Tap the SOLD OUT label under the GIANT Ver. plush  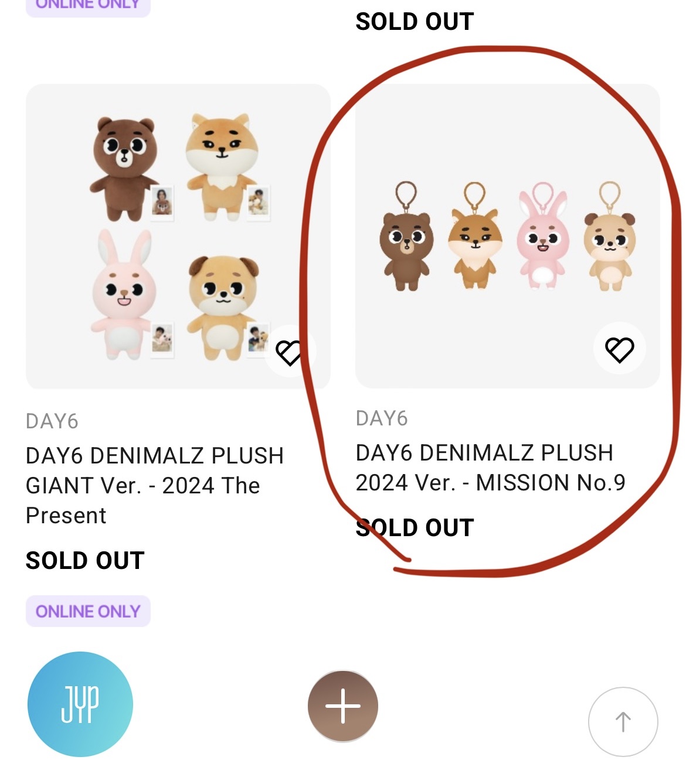(85, 561)
